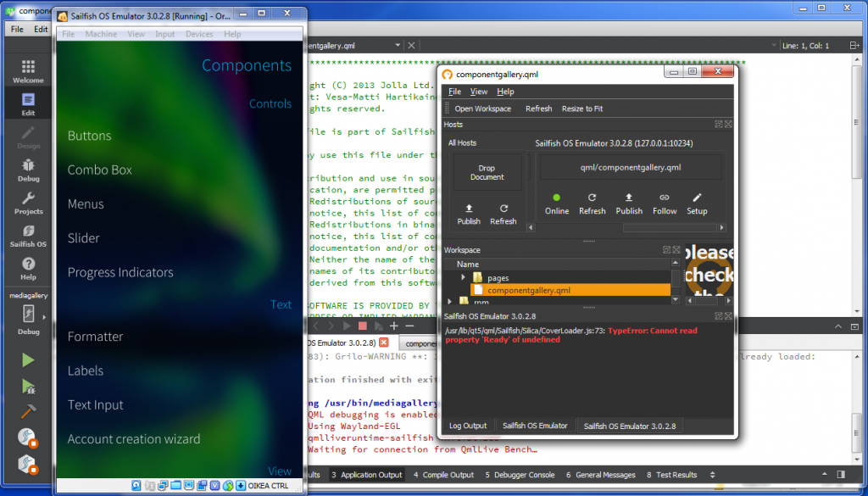Click Resize to Fit button
Viewport: 868px width, 496px height.
click(x=582, y=109)
